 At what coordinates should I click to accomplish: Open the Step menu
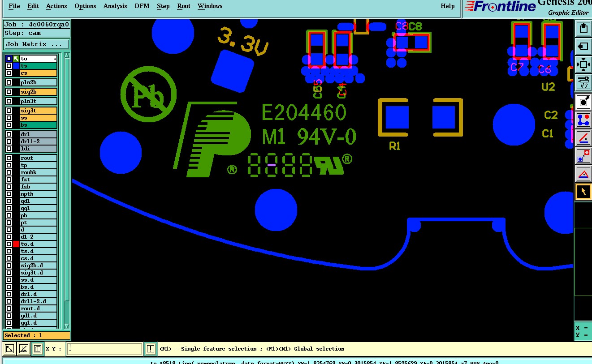click(x=163, y=6)
